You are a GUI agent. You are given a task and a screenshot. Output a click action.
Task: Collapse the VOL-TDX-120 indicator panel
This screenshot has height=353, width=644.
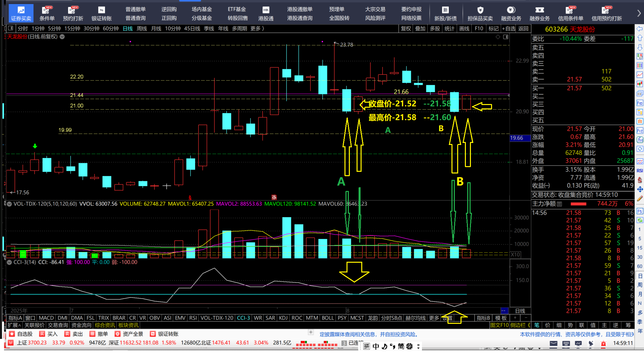point(9,204)
